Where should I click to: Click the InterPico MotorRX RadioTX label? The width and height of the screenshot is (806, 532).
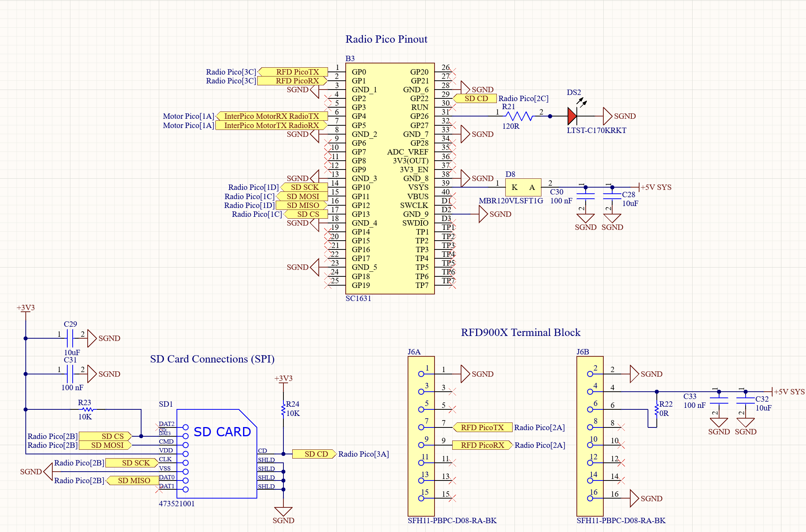271,116
